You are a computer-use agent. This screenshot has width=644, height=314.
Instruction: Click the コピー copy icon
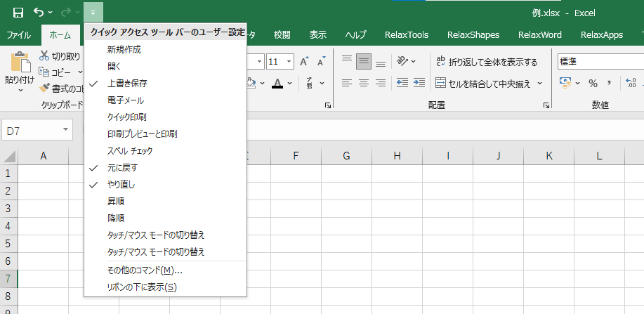coord(44,72)
